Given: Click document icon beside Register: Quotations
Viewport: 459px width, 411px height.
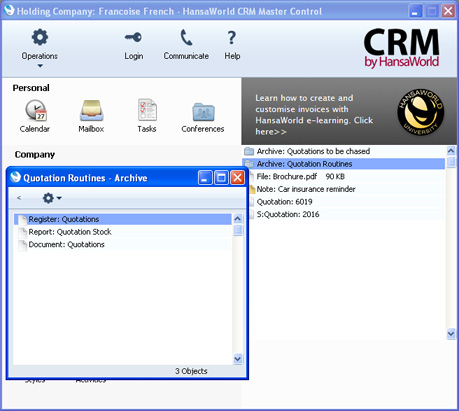Looking at the screenshot, I should pyautogui.click(x=23, y=219).
